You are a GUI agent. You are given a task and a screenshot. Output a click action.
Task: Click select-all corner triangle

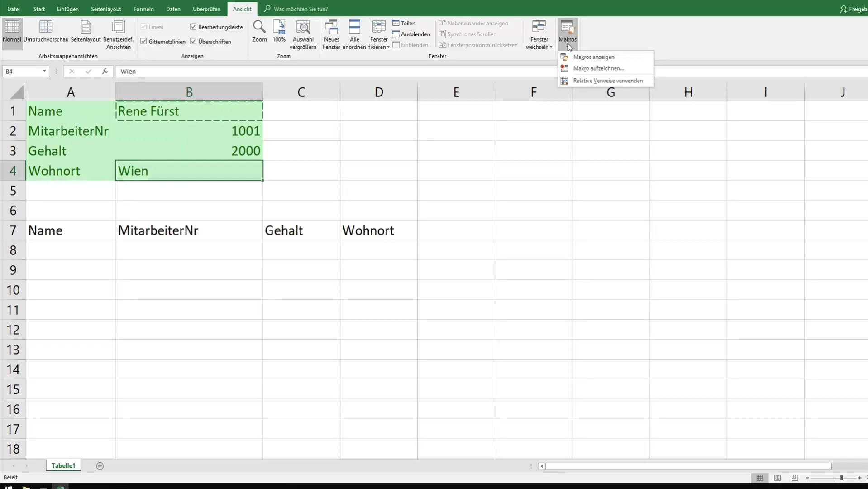pos(17,92)
